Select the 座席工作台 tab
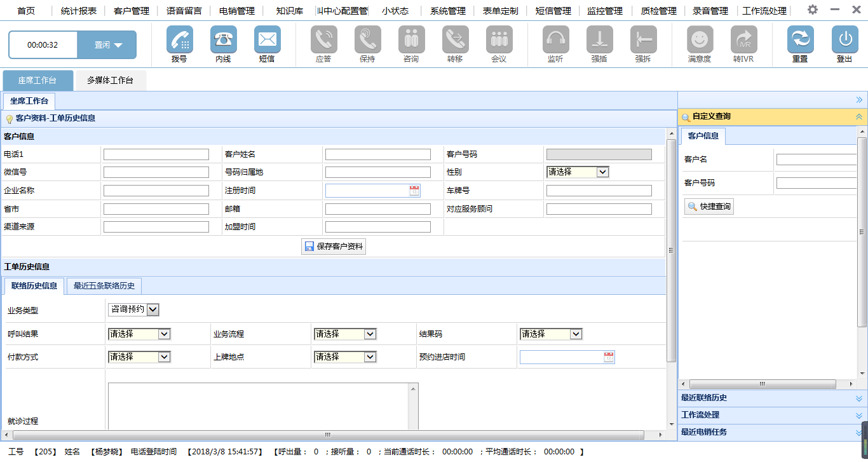Viewport: 868px width, 462px height. click(37, 81)
